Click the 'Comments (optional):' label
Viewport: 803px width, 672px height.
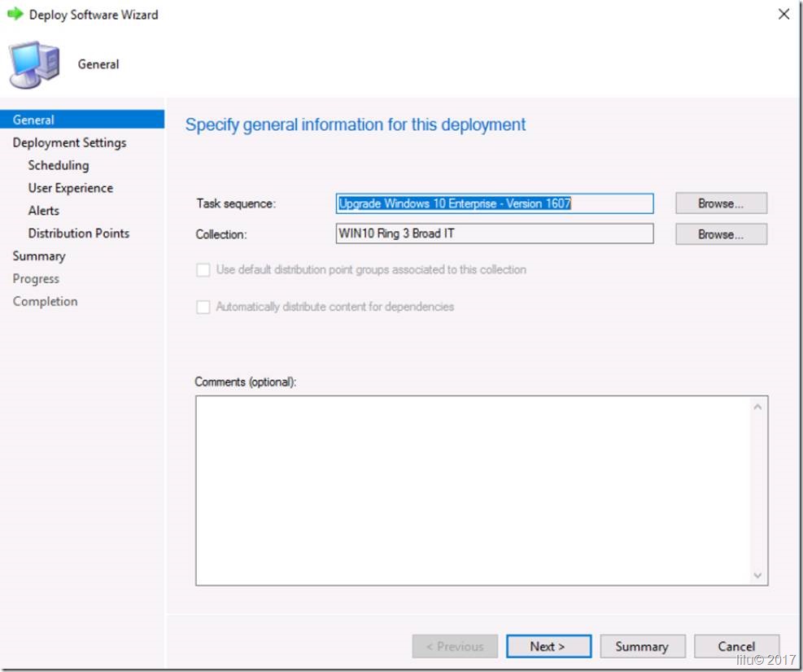point(246,382)
